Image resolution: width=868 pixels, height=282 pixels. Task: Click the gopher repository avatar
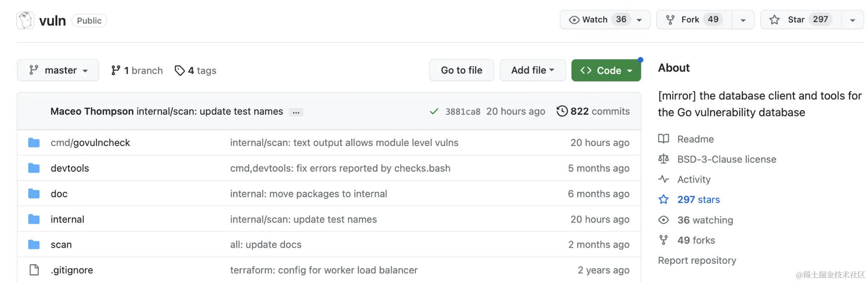pos(25,20)
